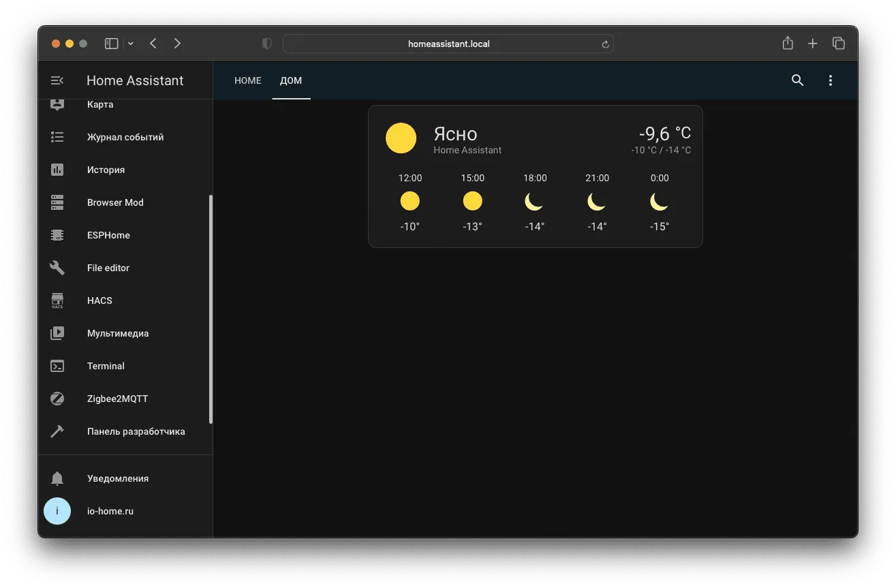The width and height of the screenshot is (896, 588).
Task: Click the Home Assistant title
Action: coord(135,80)
